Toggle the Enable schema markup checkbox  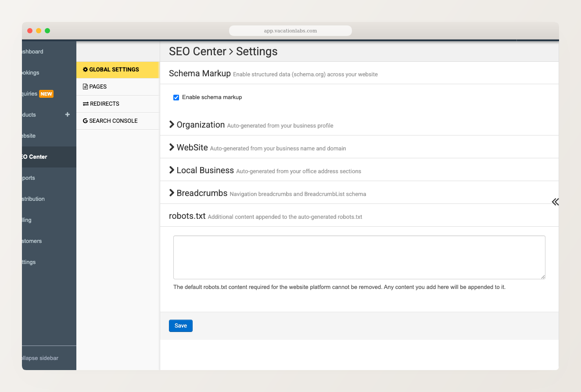point(176,97)
